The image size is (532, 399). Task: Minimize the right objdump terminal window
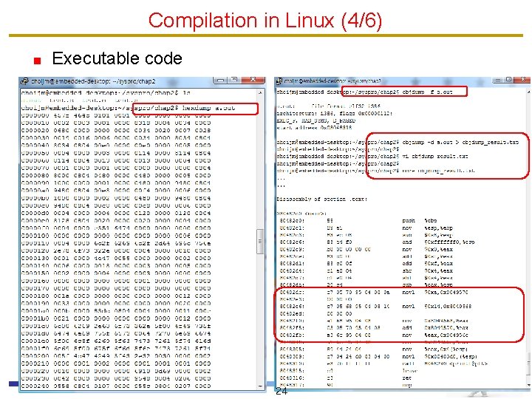coord(498,80)
